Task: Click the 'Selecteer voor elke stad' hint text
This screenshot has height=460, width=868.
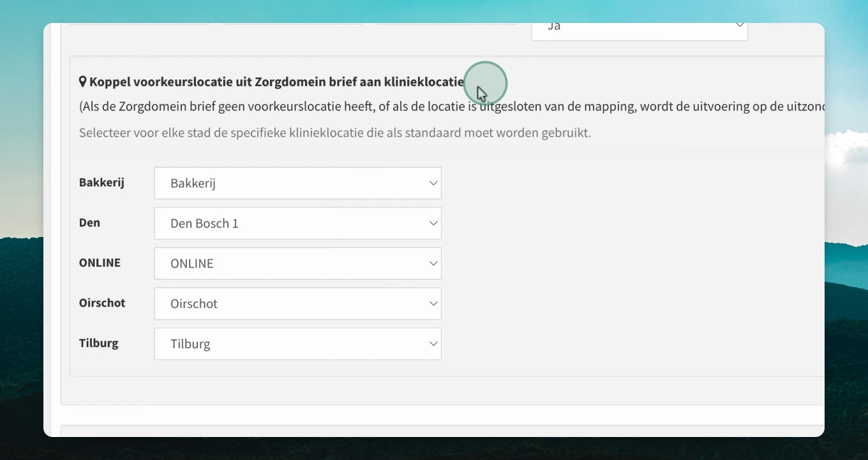Action: point(335,134)
